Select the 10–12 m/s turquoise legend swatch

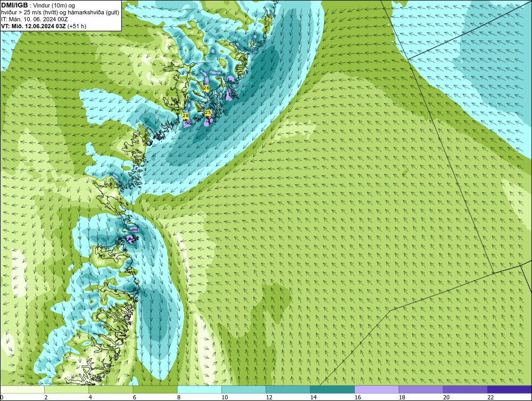[x=244, y=389]
